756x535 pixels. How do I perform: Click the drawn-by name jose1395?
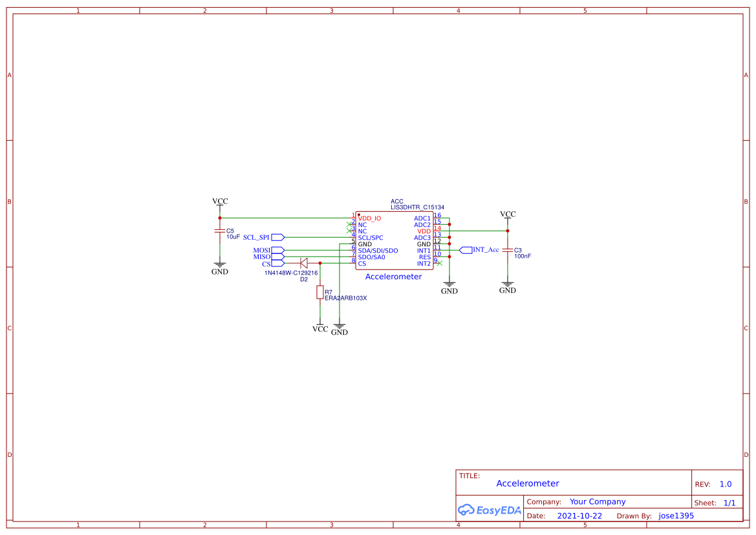(675, 516)
